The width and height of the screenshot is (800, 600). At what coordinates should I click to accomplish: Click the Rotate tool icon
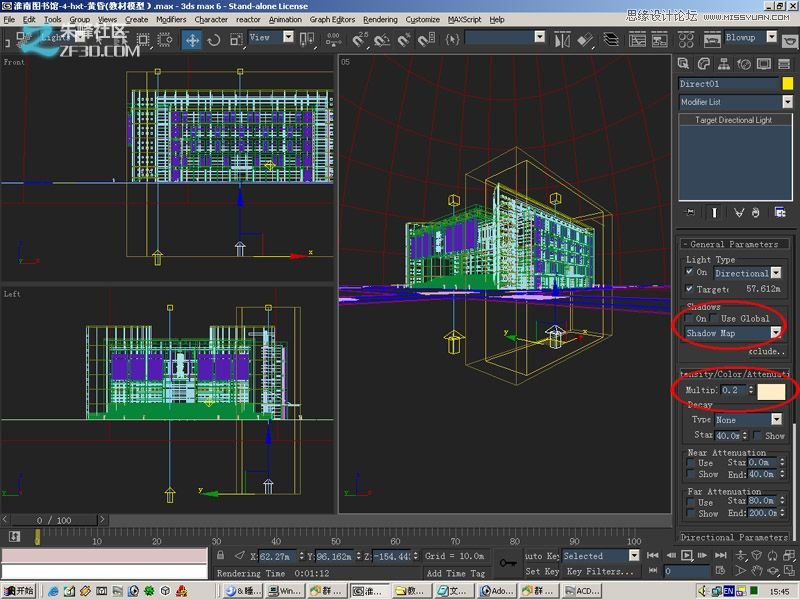(x=213, y=40)
